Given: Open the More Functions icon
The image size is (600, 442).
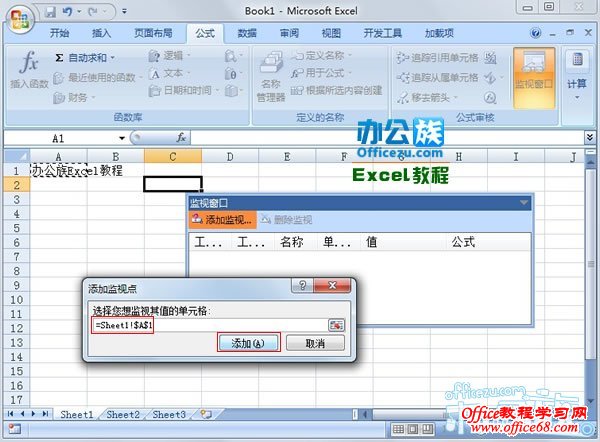Looking at the screenshot, I should click(x=231, y=91).
